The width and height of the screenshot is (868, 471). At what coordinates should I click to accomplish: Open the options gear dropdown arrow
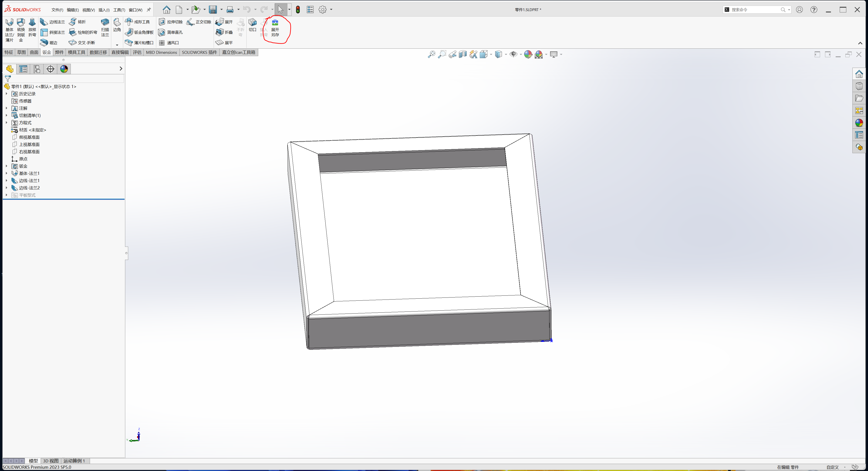click(331, 10)
